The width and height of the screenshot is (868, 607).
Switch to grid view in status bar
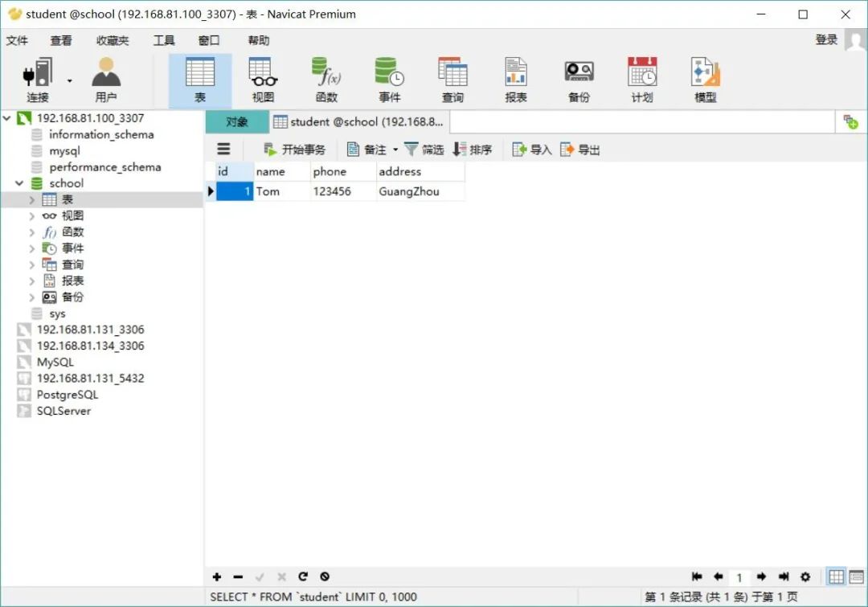tap(836, 576)
